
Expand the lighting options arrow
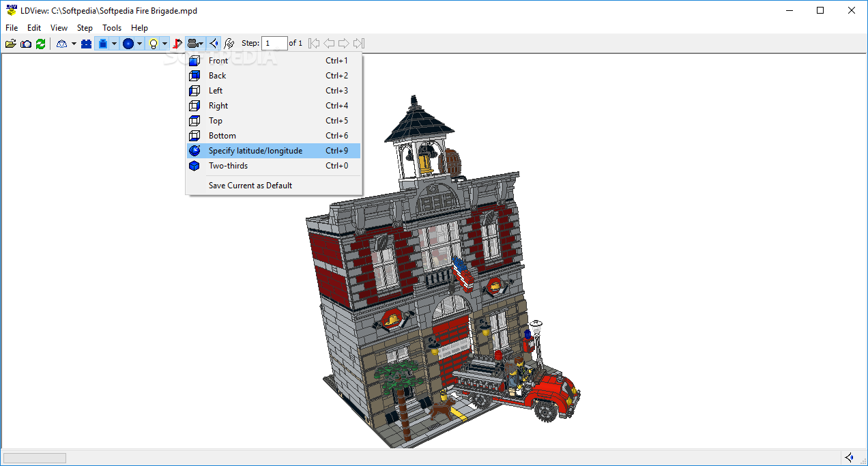164,44
